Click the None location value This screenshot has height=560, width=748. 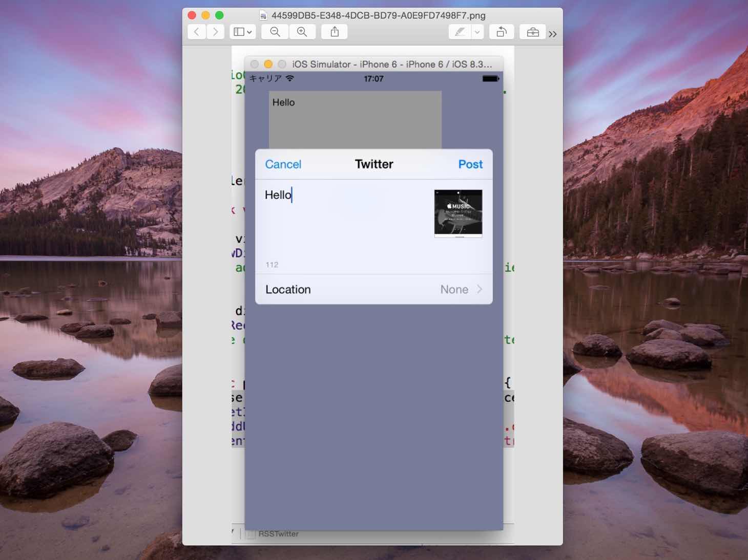click(x=454, y=290)
